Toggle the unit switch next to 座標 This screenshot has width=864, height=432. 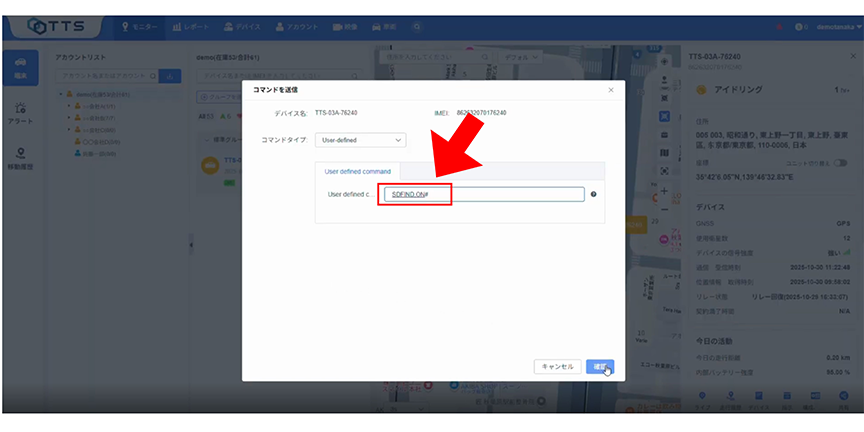(839, 162)
